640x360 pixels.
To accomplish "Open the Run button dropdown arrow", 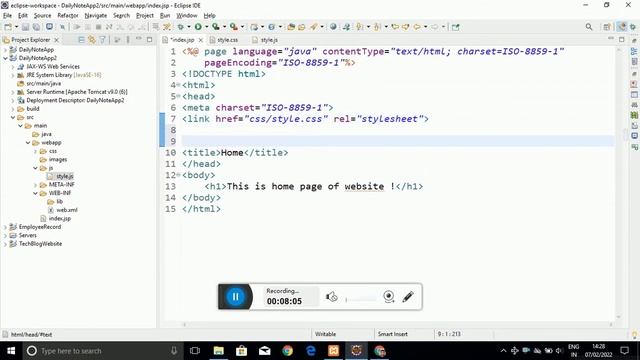I will point(206,27).
